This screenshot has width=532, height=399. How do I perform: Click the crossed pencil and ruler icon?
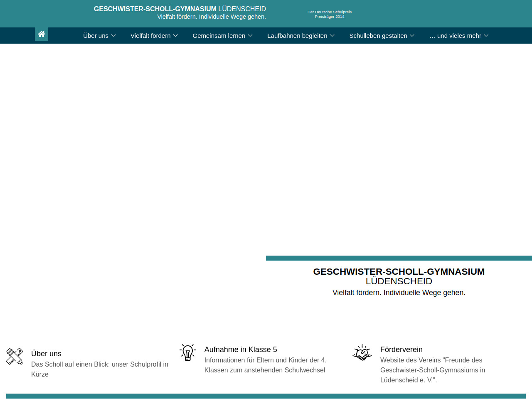pos(15,356)
